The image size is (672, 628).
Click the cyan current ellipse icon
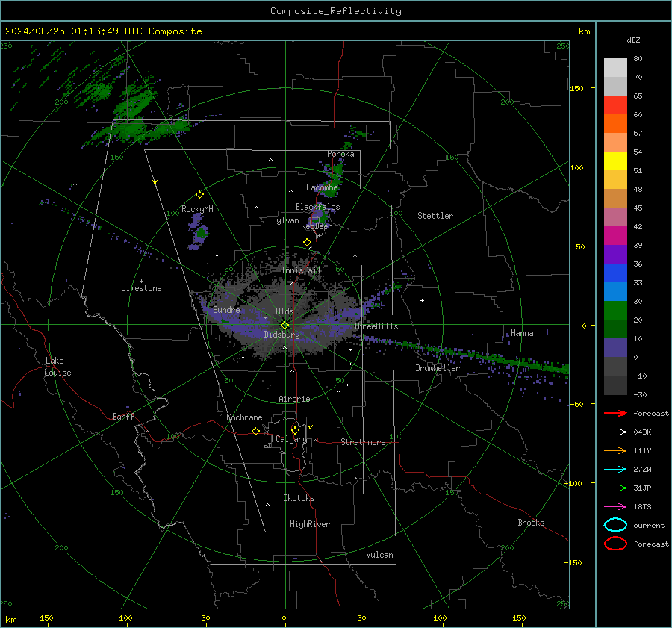point(615,525)
